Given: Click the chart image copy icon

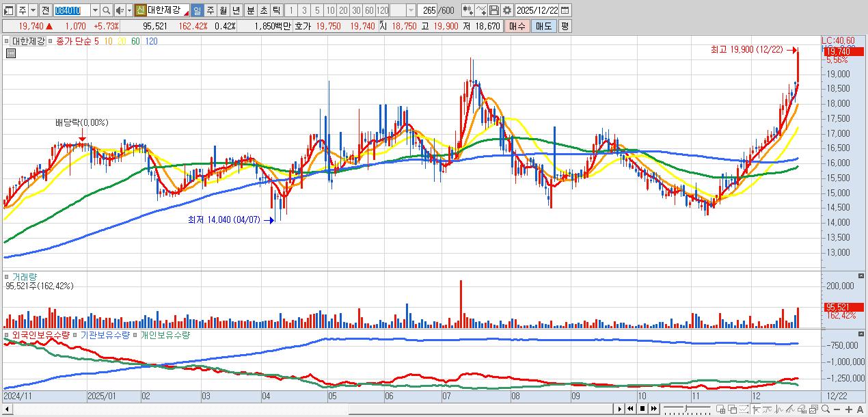Looking at the screenshot, I should click(813, 409).
